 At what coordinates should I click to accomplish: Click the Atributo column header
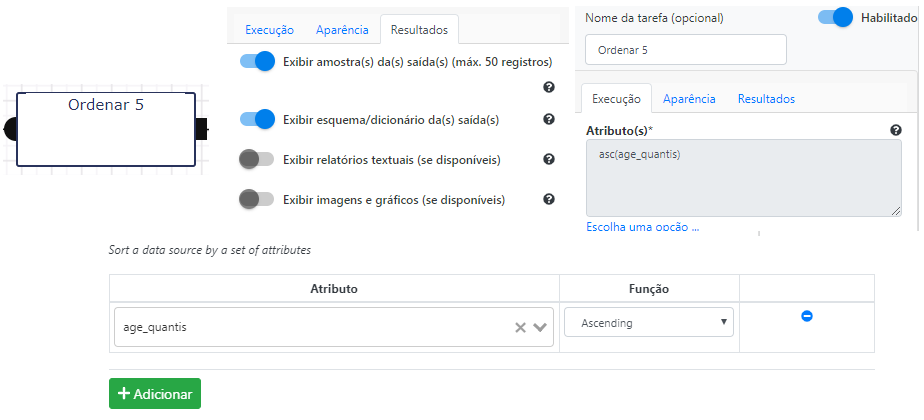click(x=334, y=289)
